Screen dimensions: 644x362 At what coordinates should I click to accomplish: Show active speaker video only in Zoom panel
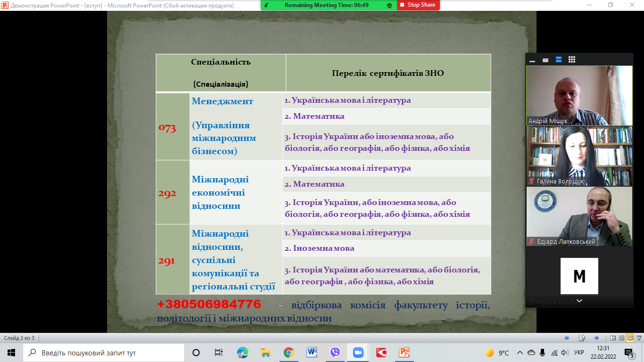[545, 60]
